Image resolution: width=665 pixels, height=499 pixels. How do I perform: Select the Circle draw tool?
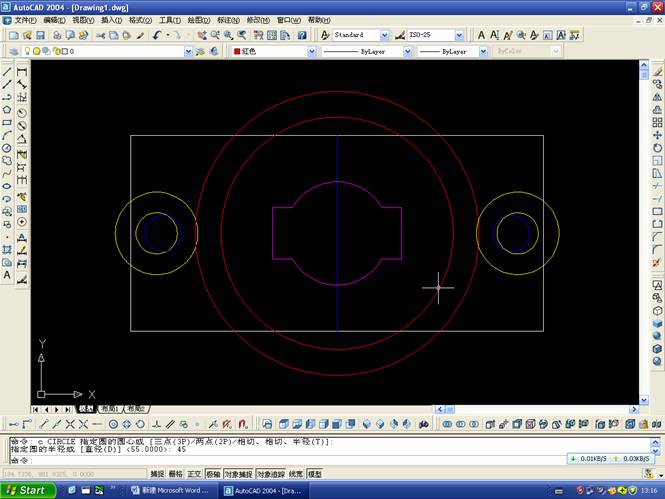7,147
